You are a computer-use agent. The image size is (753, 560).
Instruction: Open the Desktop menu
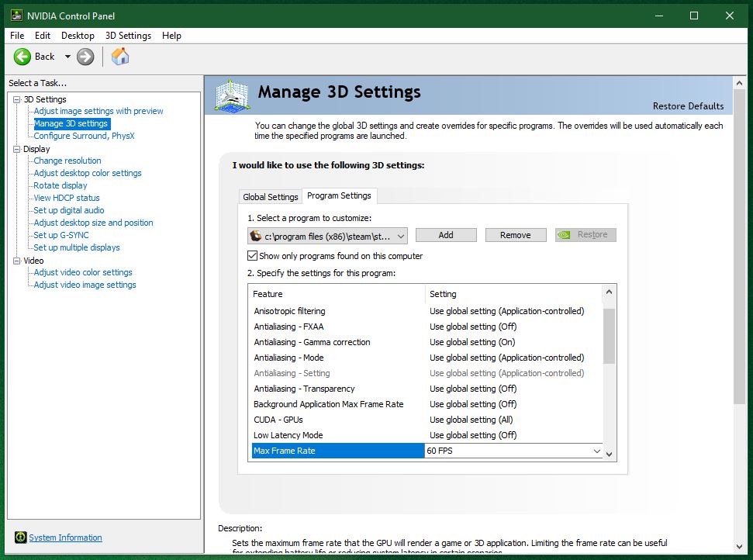(78, 36)
